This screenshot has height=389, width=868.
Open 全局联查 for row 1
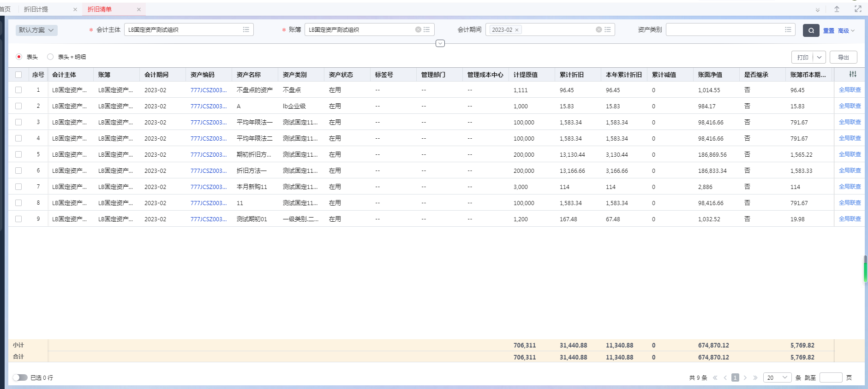(850, 90)
